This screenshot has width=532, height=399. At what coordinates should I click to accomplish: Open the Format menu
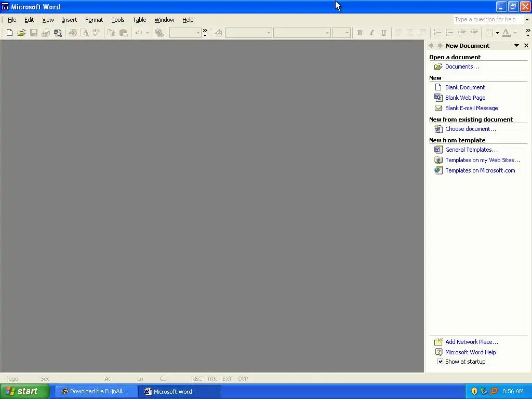pos(94,20)
